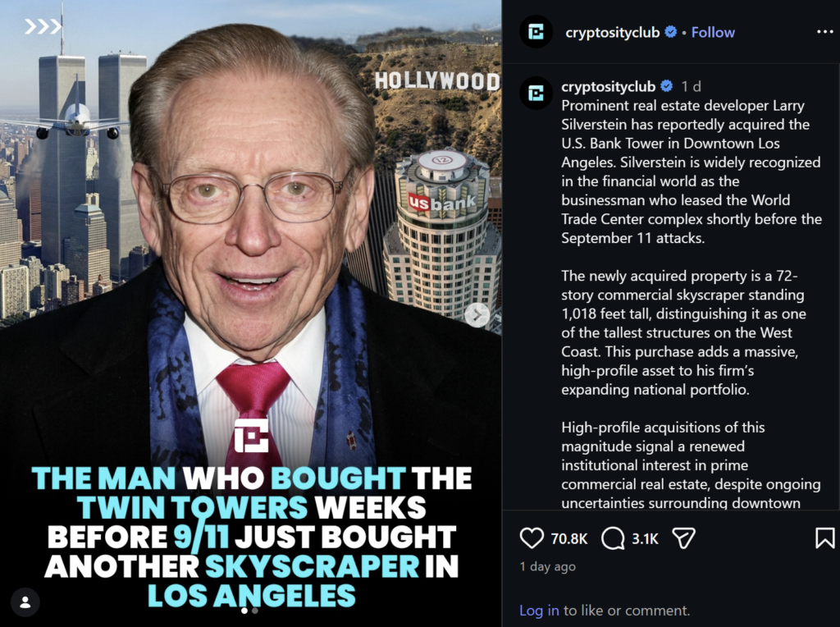Click verified badge next to header username
This screenshot has height=627, width=840.
pyautogui.click(x=670, y=32)
